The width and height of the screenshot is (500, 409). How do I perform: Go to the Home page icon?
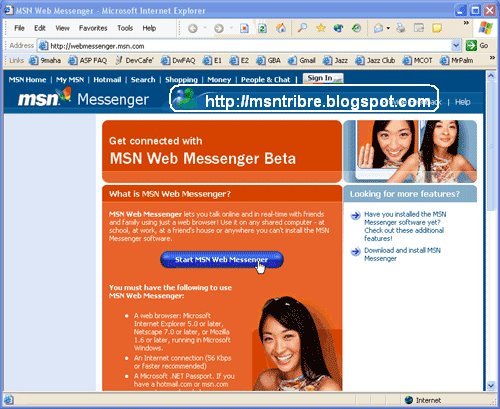[x=281, y=28]
